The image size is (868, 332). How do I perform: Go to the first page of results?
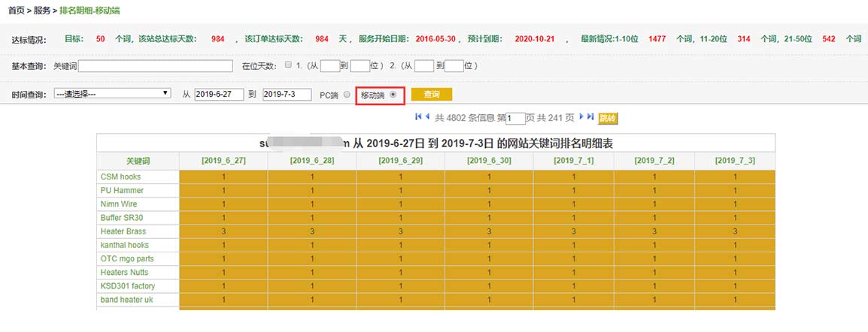(418, 117)
